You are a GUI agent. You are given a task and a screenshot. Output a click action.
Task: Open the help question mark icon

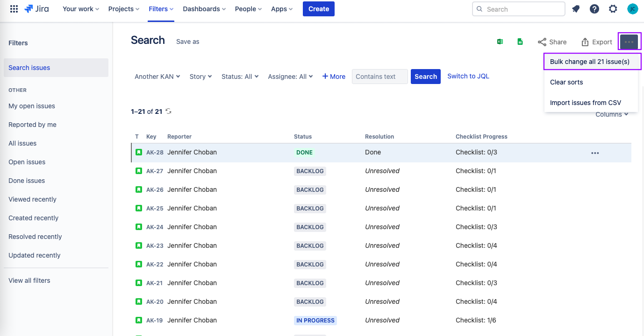(x=594, y=9)
